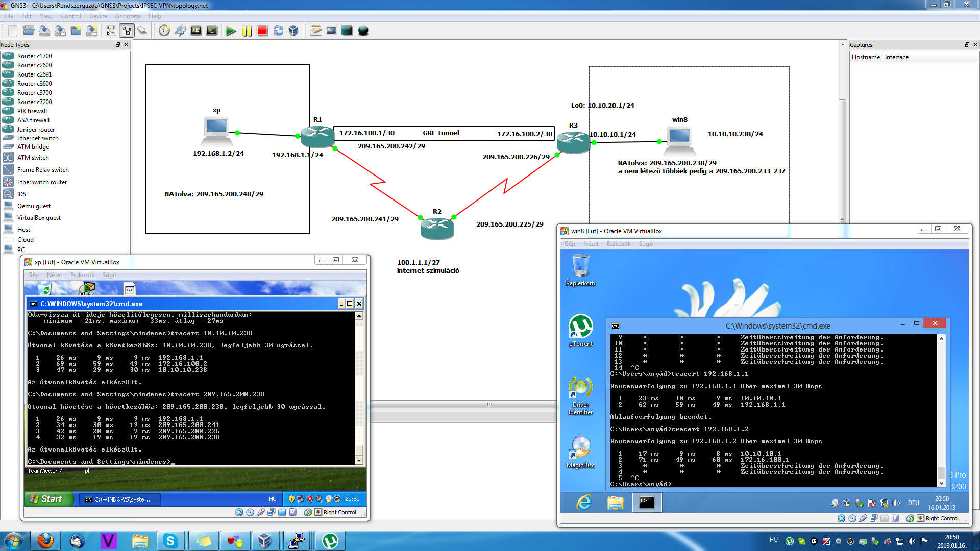The image size is (980, 551).
Task: Click the R3 router on topology
Action: pos(573,141)
